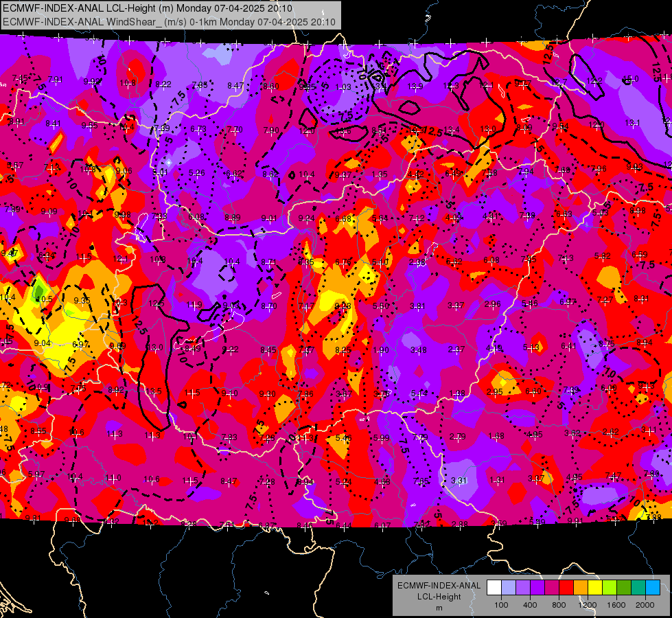This screenshot has width=672, height=618.
Task: Click the legend tick label 2000
Action: pos(645,605)
